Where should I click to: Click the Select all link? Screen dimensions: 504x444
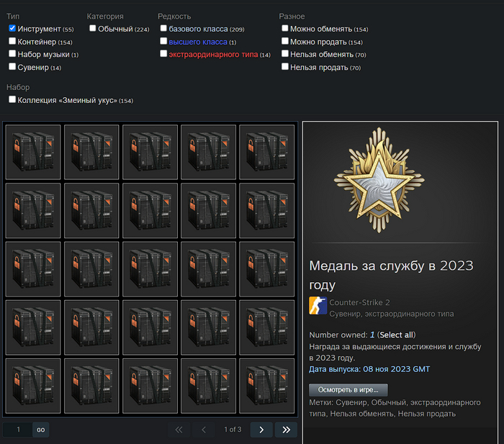pos(396,335)
